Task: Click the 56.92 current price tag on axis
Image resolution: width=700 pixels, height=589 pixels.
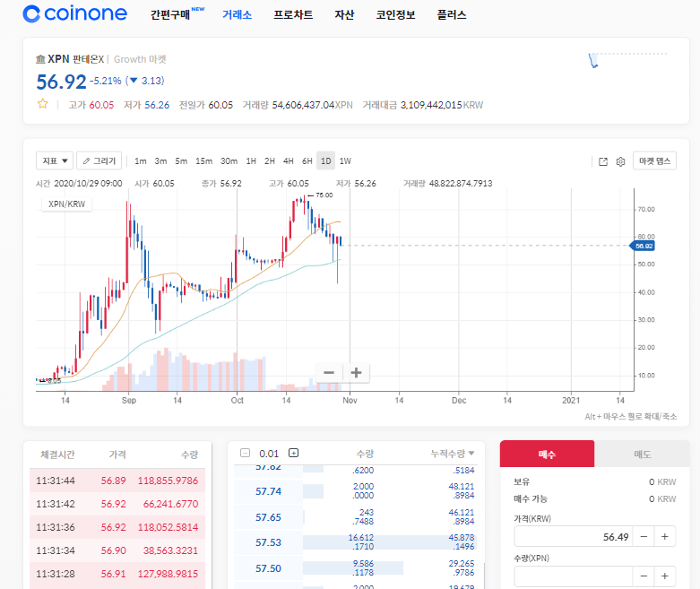Action: [x=642, y=246]
